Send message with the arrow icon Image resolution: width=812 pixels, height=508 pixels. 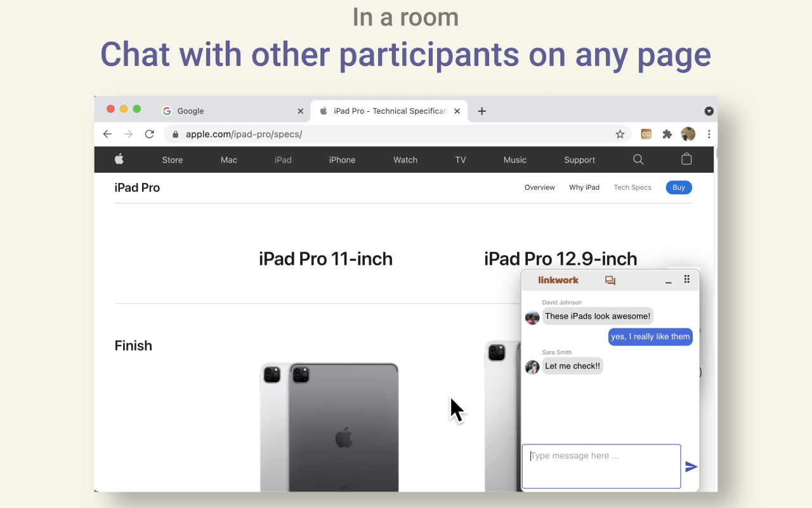click(691, 467)
